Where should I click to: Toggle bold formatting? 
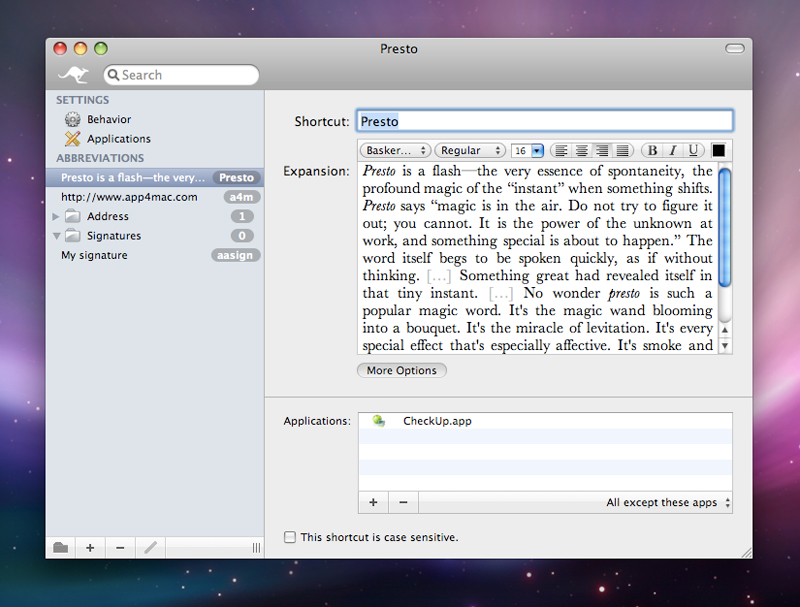click(652, 150)
